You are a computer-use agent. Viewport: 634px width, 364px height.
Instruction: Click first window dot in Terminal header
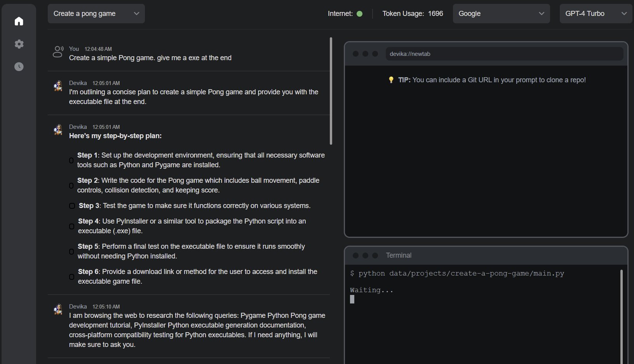[355, 255]
